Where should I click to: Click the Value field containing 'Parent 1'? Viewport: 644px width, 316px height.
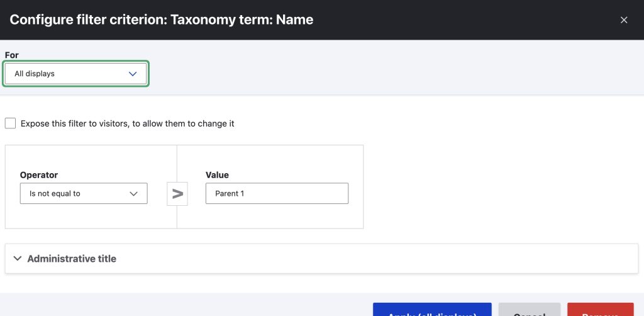[277, 194]
